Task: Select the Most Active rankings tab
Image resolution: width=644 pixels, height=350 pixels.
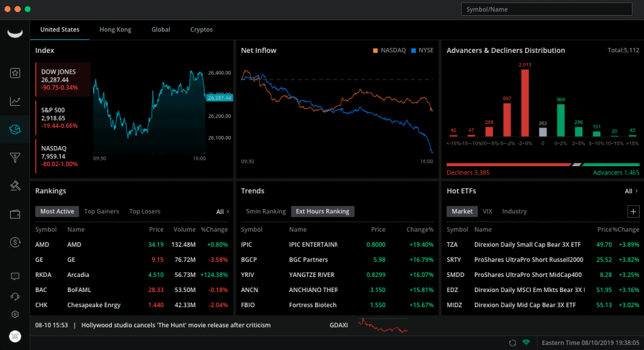Action: 57,212
